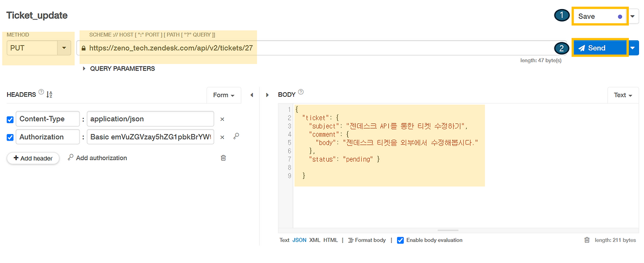Open the headers Form dropdown
The height and width of the screenshot is (263, 644).
[224, 95]
